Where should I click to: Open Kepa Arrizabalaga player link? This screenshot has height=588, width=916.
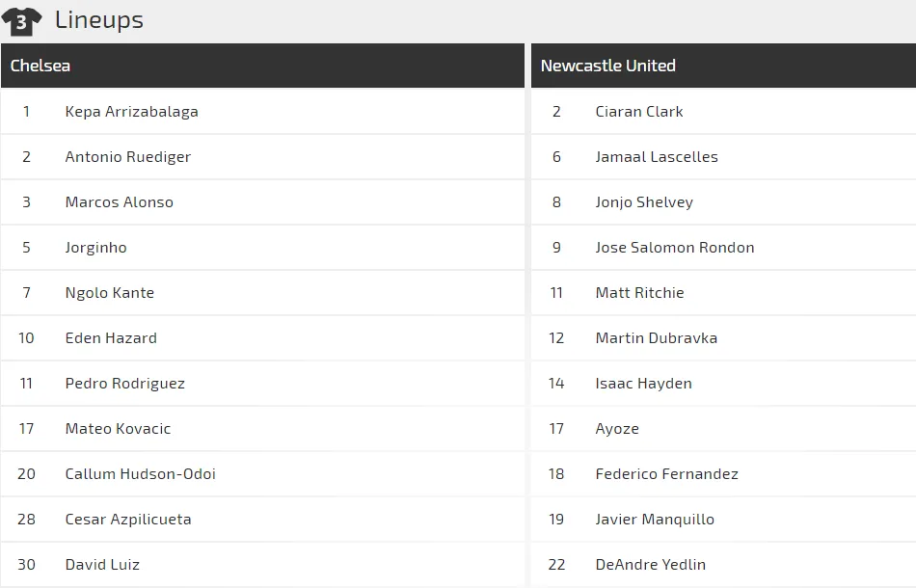pos(131,112)
